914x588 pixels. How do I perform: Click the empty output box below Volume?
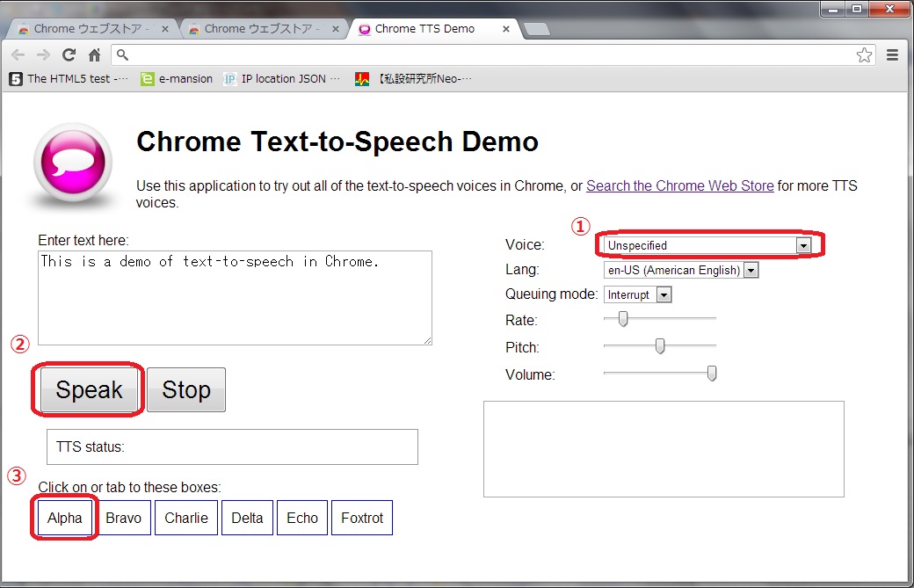tap(664, 449)
